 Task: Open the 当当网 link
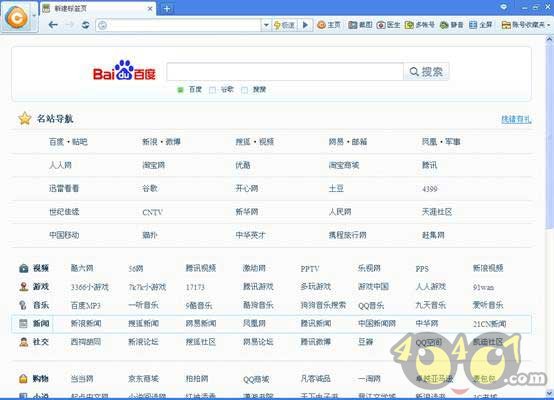(82, 378)
